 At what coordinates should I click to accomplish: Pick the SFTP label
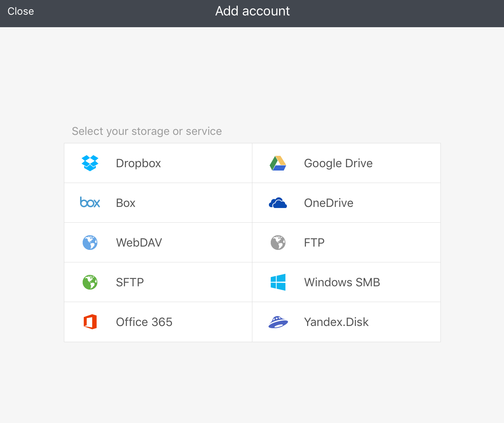click(x=130, y=282)
